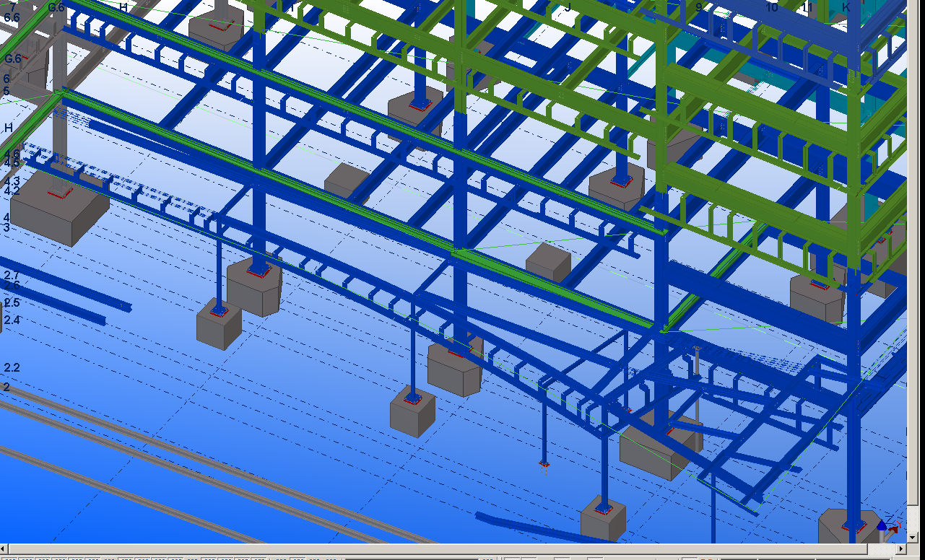Click the vertical scrollbar thumb
This screenshot has width=925, height=560.
coord(913,254)
